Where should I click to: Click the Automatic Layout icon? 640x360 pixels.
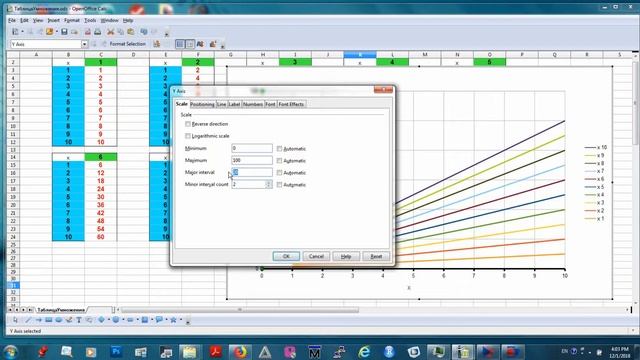(213, 44)
